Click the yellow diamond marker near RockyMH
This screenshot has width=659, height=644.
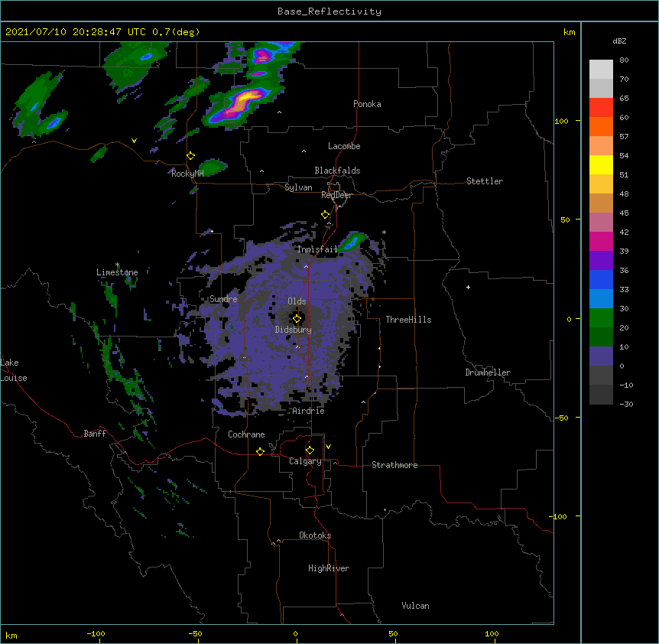(191, 156)
